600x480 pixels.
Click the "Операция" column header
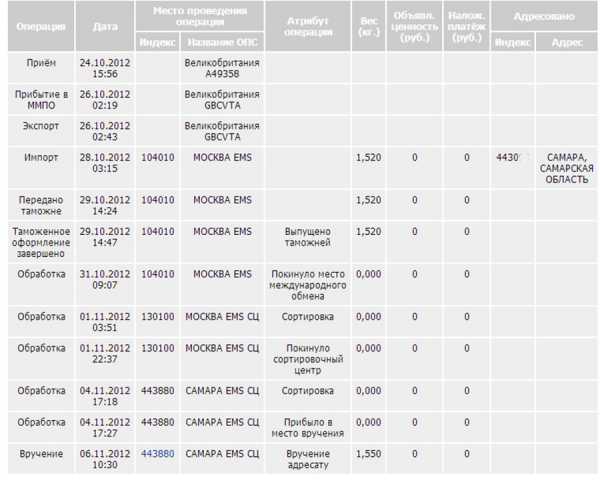(x=41, y=27)
